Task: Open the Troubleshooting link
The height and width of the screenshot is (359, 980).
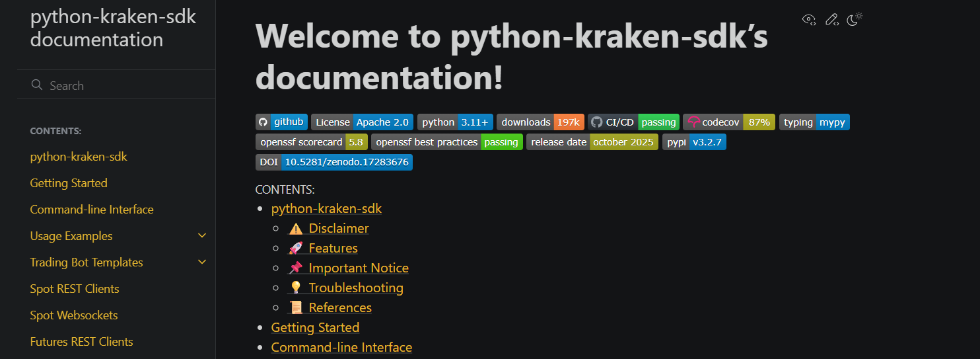Action: point(346,288)
